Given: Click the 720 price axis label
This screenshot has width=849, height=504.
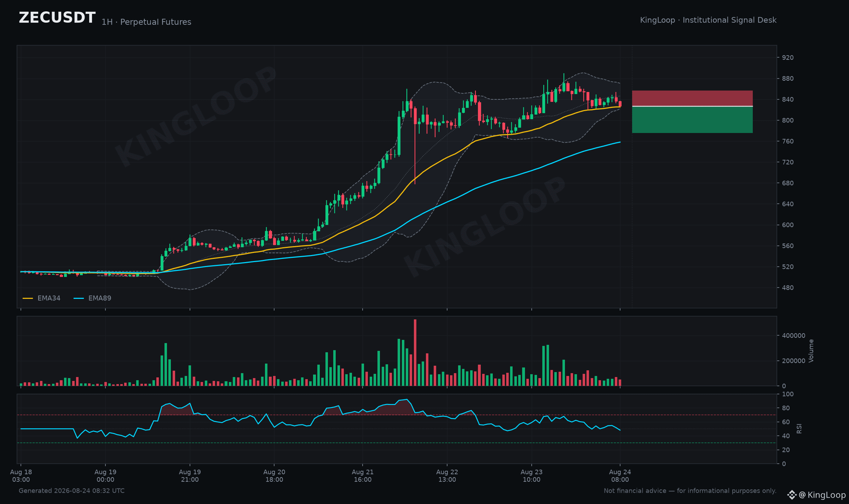Looking at the screenshot, I should pyautogui.click(x=788, y=162).
